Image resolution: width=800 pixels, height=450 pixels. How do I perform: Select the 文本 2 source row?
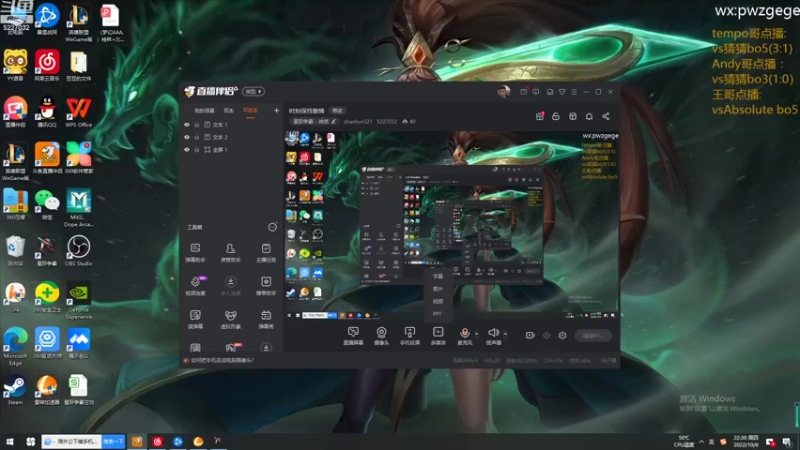pyautogui.click(x=231, y=137)
